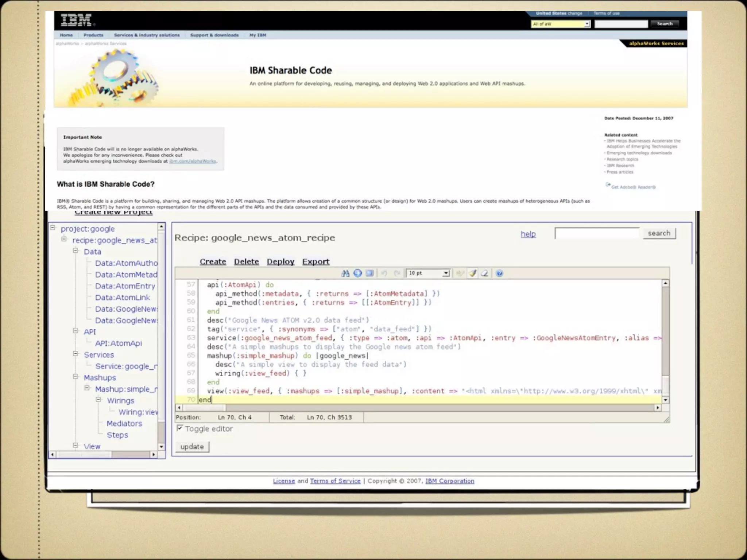
Task: Open the Products navigation tab
Action: coord(93,35)
